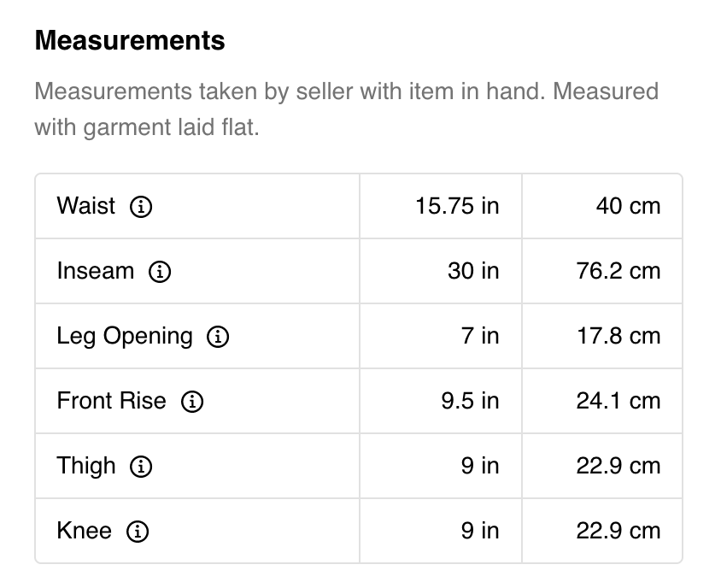
Task: Click the Measurements heading
Action: (130, 40)
